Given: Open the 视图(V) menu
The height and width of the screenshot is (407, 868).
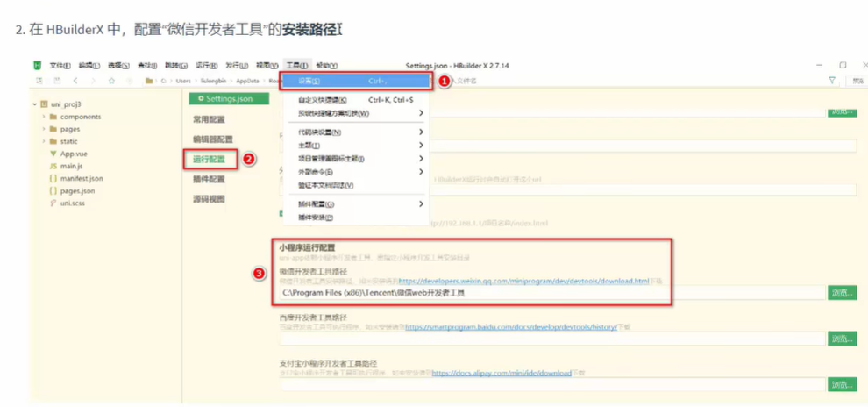Looking at the screenshot, I should coord(267,65).
